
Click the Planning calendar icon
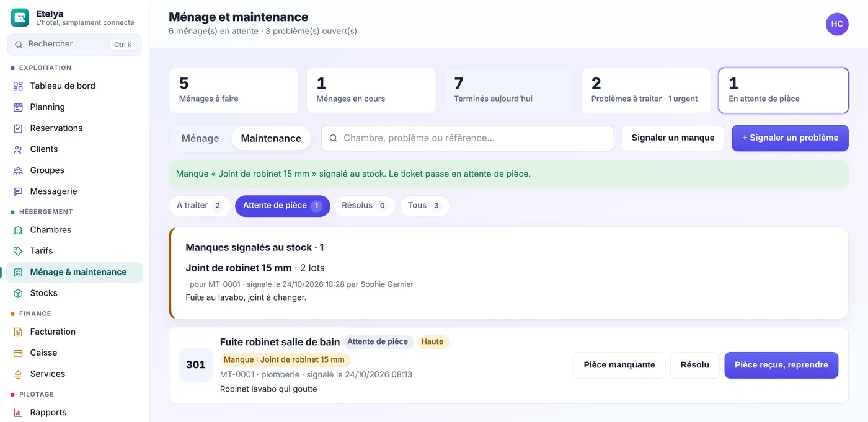[18, 107]
